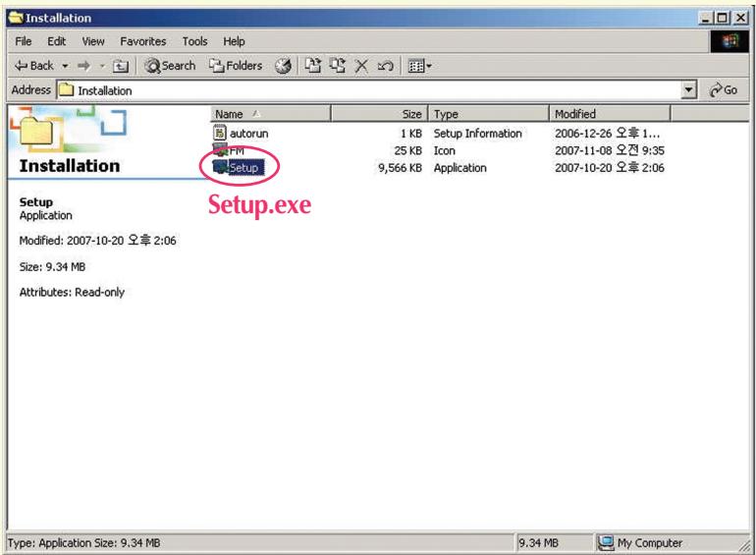Screen dimensions: 756x555
Task: Click the Windows logo throbber
Action: 729,41
